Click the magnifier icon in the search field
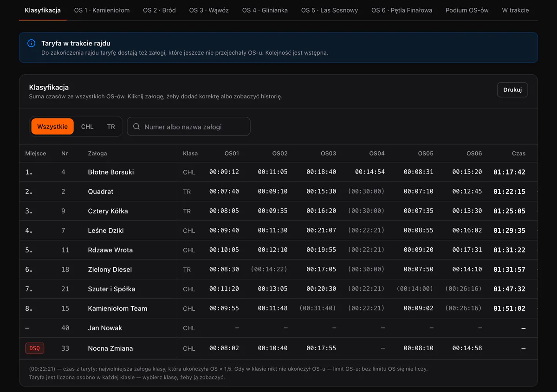This screenshot has width=557, height=392. point(136,127)
